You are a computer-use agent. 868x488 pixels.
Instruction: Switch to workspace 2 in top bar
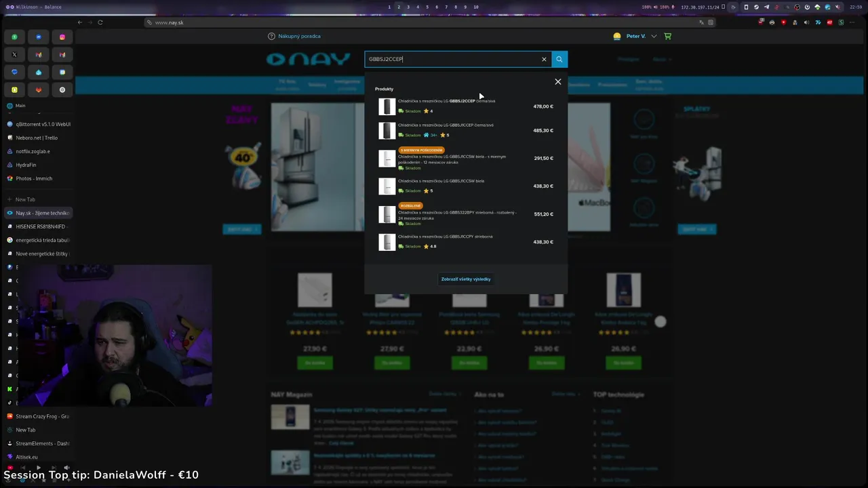(x=399, y=7)
